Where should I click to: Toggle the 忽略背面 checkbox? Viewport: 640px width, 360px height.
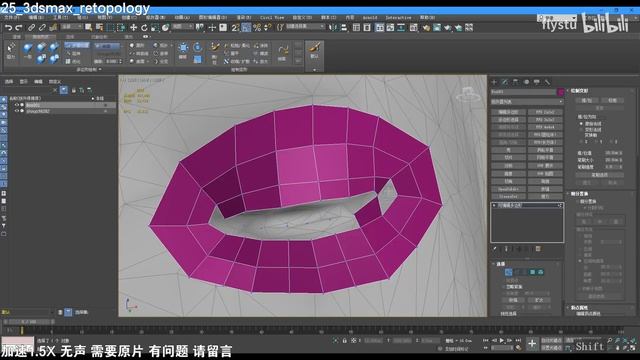tap(503, 287)
